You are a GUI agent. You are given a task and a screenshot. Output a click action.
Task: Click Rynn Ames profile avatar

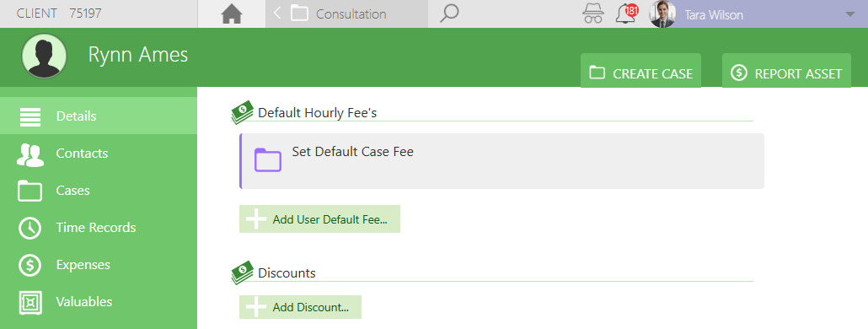[x=45, y=56]
